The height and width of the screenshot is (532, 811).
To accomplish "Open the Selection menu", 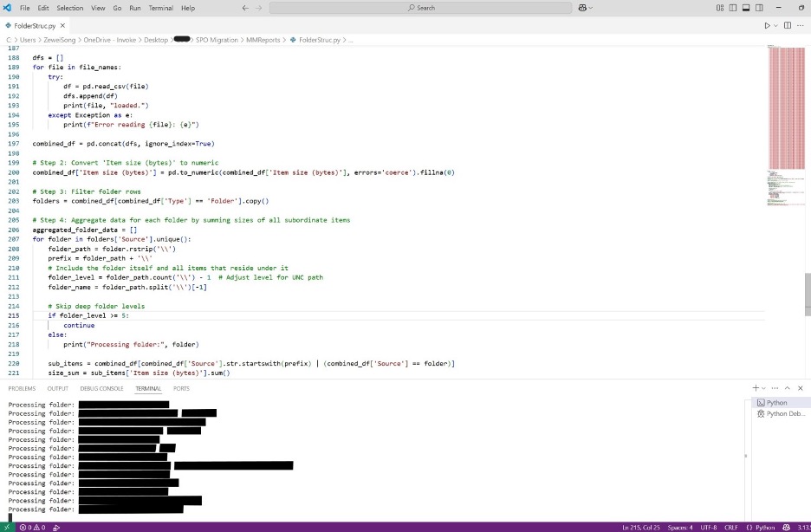I will [x=70, y=8].
